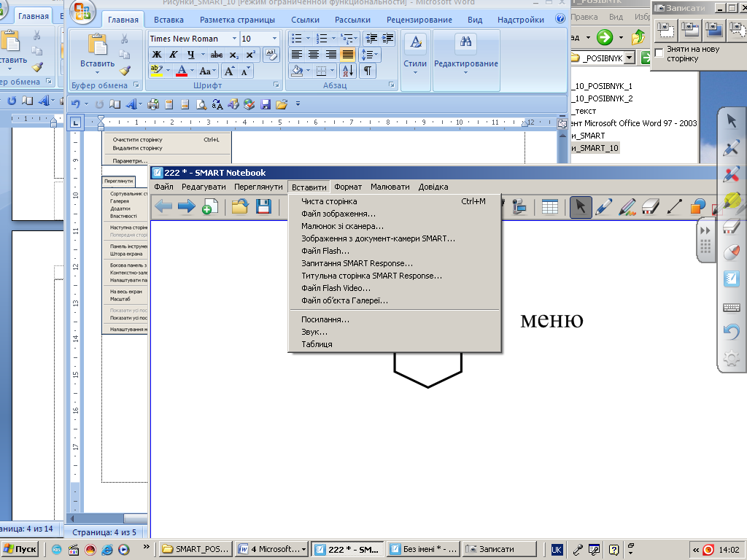Switch to the Вставка ribbon tab
This screenshot has height=560, width=747.
[169, 20]
